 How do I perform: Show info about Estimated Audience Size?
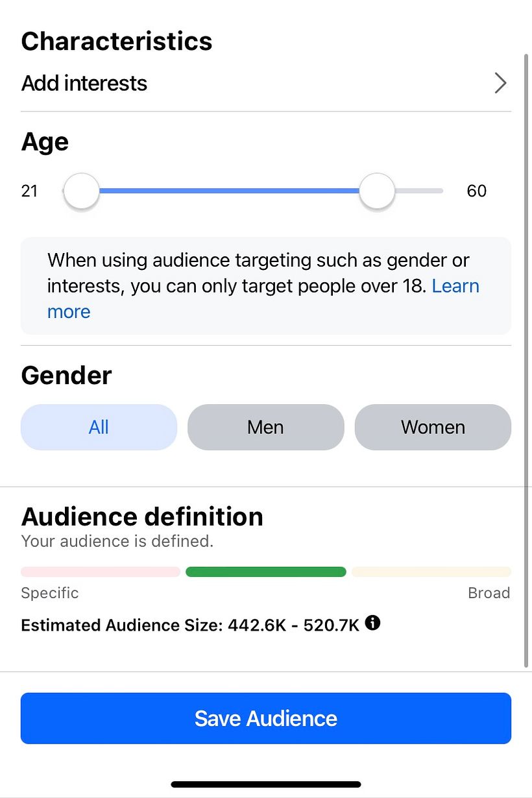372,623
